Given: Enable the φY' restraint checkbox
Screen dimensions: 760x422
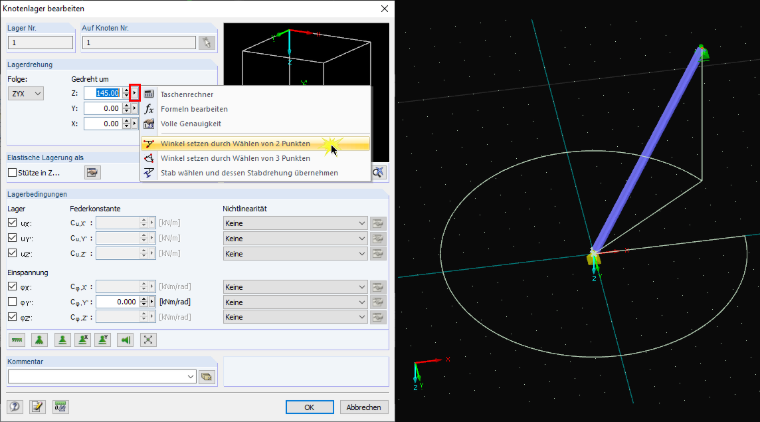Looking at the screenshot, I should (x=13, y=302).
